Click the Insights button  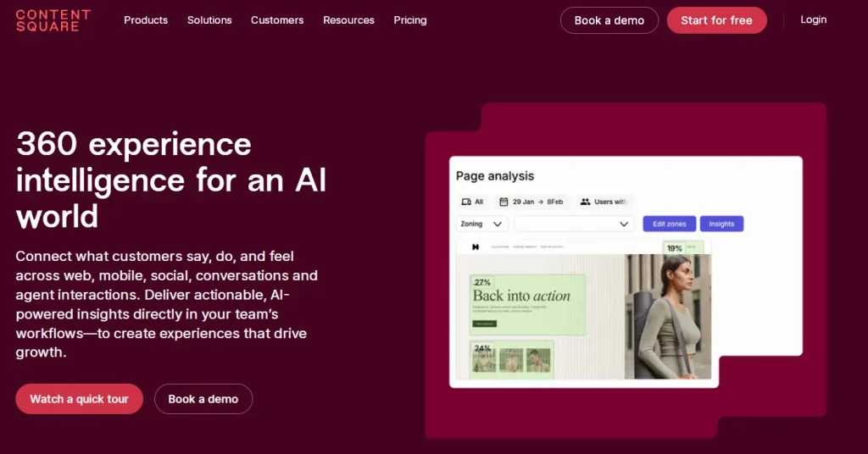click(x=721, y=224)
